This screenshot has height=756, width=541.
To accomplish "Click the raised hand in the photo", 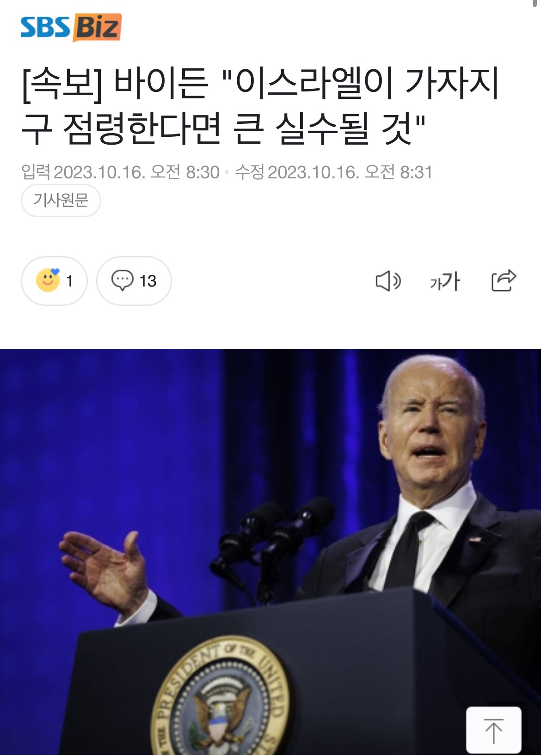I will (104, 569).
